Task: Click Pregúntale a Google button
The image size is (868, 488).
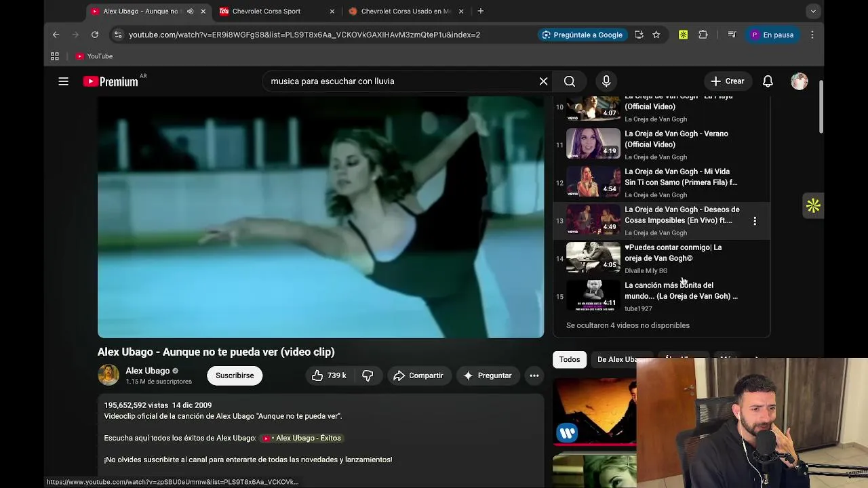Action: (x=582, y=35)
